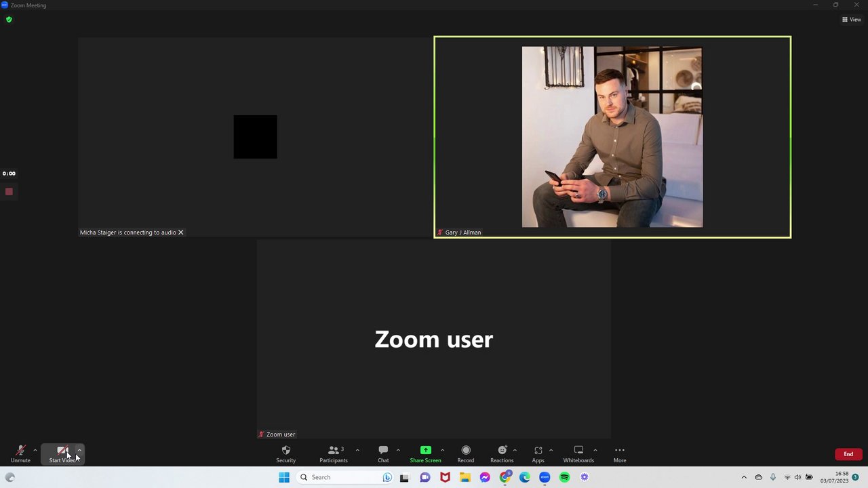Click the red End meeting button
Screen dimensions: 868x488
click(848, 454)
